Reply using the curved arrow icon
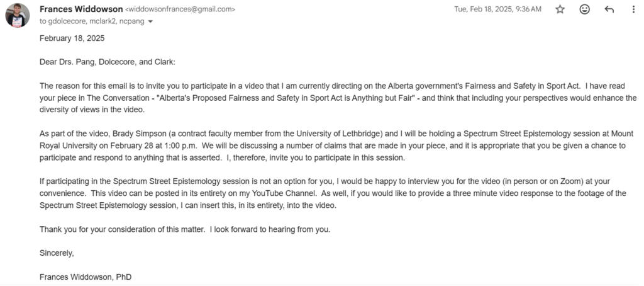 pyautogui.click(x=609, y=9)
